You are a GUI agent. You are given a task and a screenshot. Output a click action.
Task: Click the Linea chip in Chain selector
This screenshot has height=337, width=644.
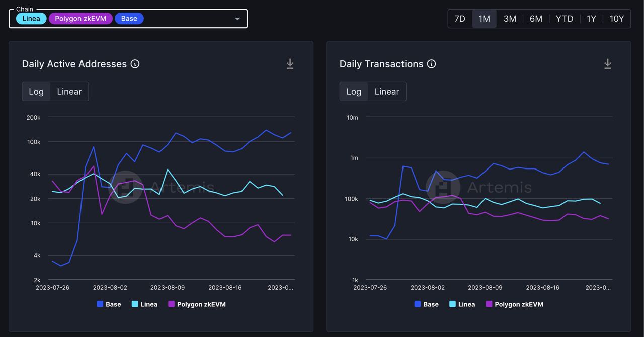31,19
